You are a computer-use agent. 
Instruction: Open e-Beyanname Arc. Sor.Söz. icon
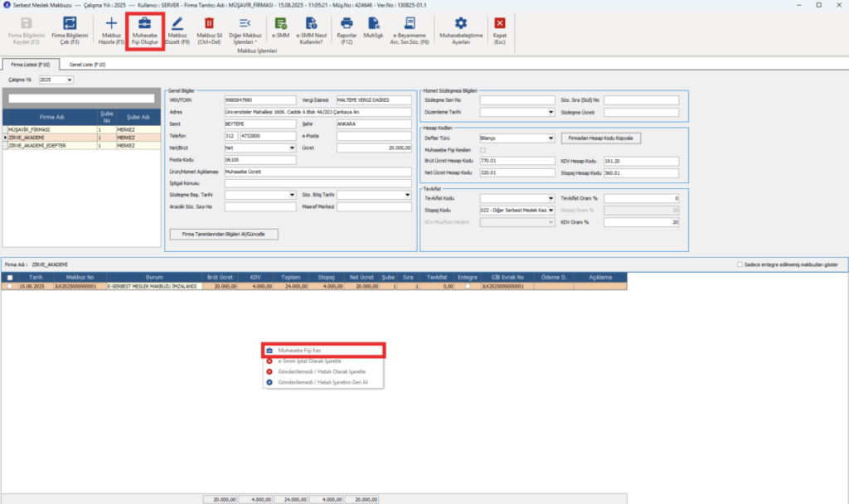tap(410, 23)
